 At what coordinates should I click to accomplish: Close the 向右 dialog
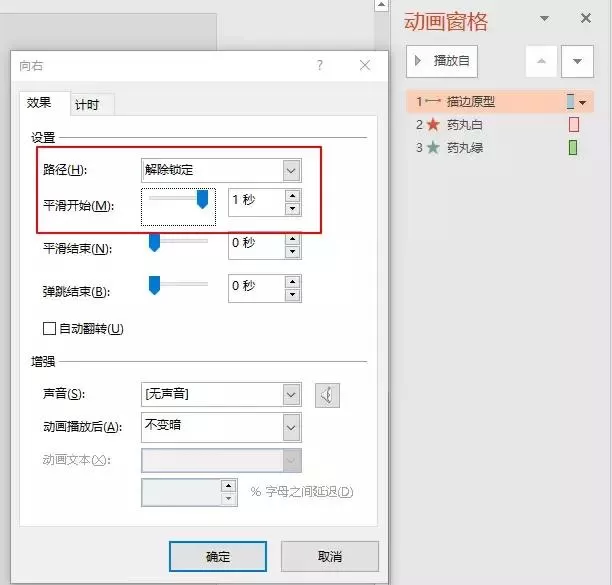point(365,65)
